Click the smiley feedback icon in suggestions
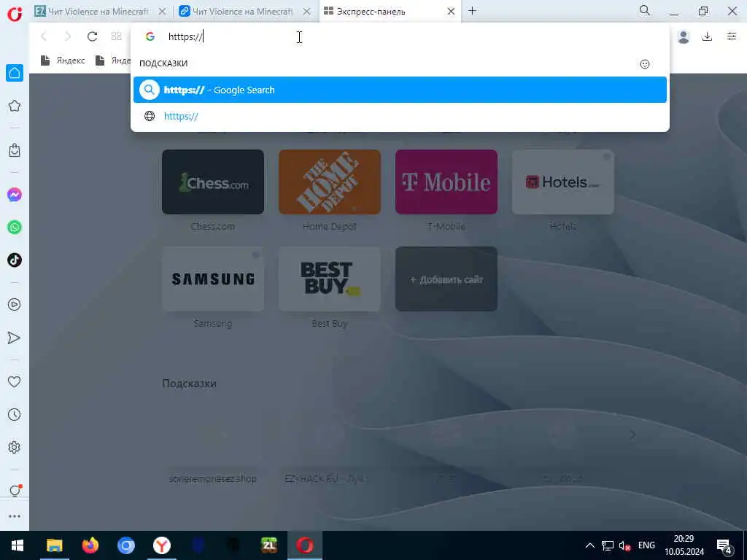Screen dimensions: 747x560 click(645, 64)
